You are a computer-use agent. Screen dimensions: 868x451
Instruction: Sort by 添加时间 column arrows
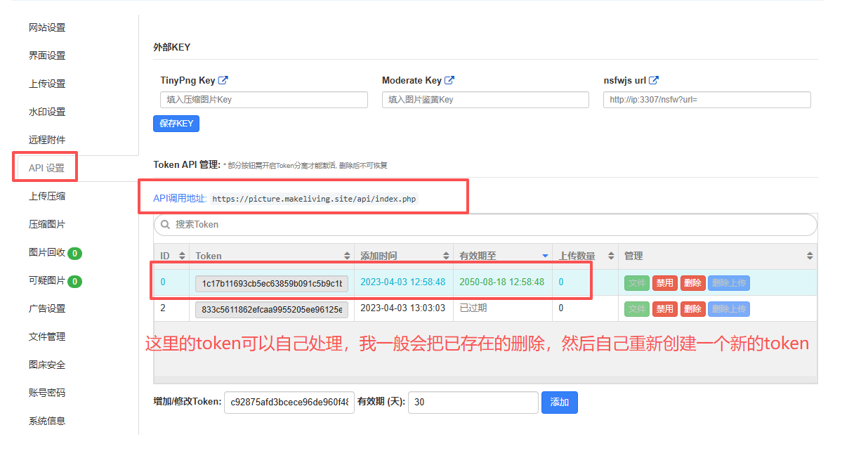click(x=446, y=256)
